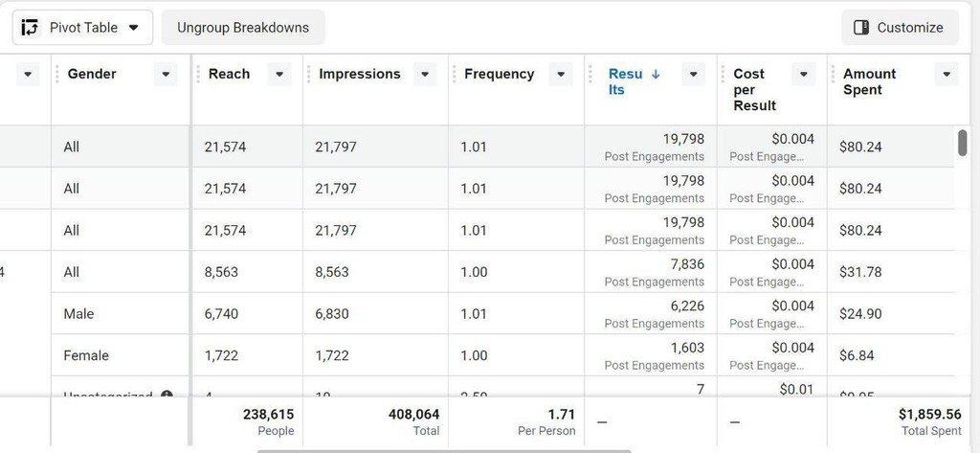Click the Amount Spent column drag handle
This screenshot has width=980, height=453.
pyautogui.click(x=834, y=74)
